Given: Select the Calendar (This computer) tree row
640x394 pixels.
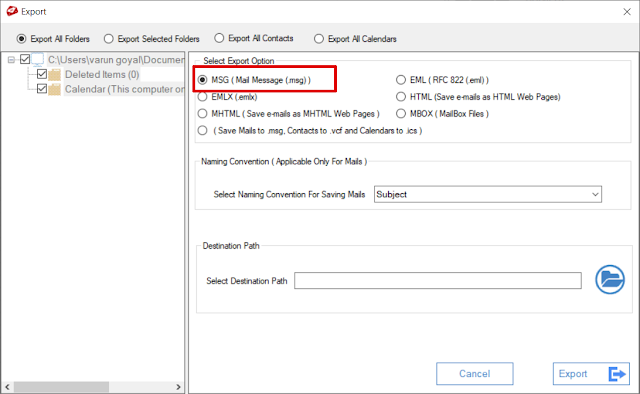Looking at the screenshot, I should (x=124, y=89).
